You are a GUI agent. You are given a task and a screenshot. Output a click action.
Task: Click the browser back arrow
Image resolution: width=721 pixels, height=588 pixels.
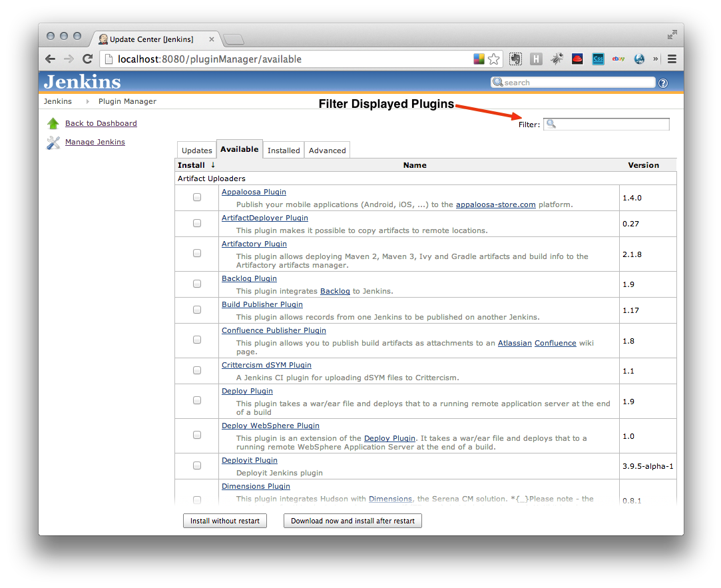pyautogui.click(x=51, y=59)
